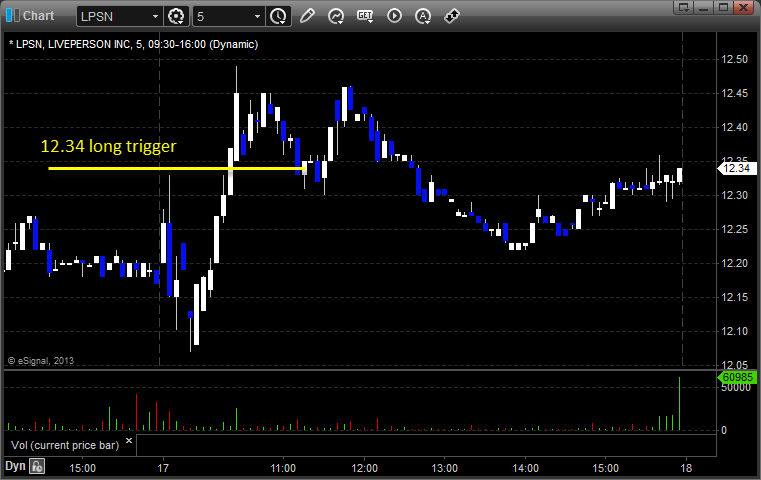
Task: Click the 14:00 time axis label
Action: coord(526,468)
